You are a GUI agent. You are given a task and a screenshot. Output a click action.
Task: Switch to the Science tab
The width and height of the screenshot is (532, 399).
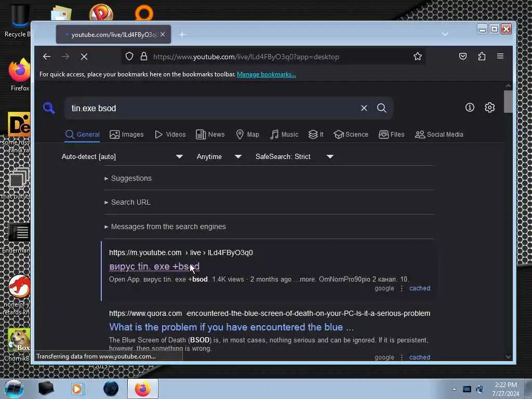(x=351, y=135)
